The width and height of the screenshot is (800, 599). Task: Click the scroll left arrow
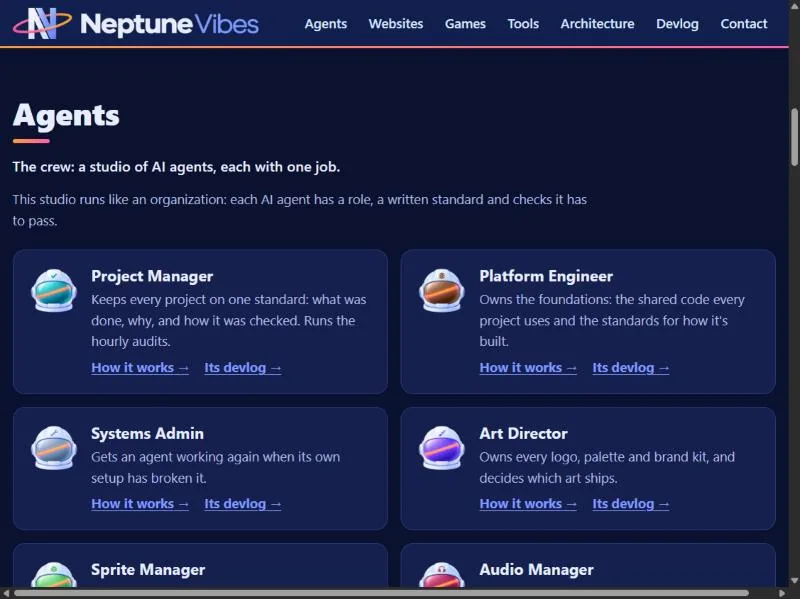coord(6,593)
